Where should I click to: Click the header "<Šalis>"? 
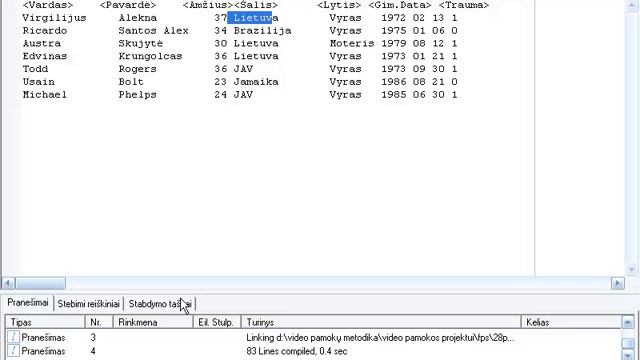256,5
